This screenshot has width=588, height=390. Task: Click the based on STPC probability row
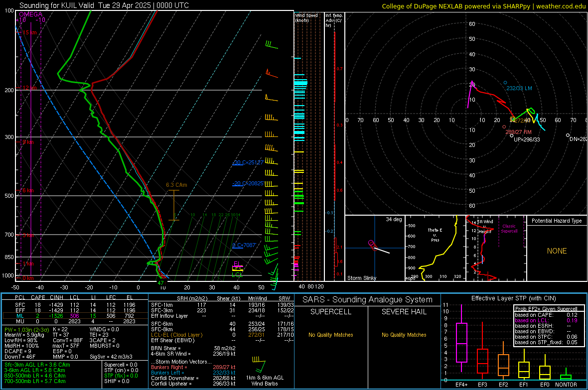[546, 337]
